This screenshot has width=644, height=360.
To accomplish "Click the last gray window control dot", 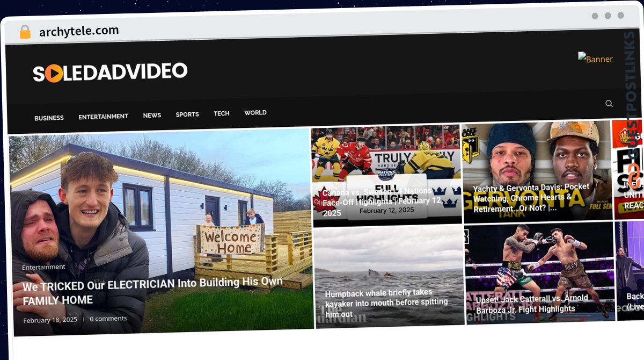I will pos(620,16).
